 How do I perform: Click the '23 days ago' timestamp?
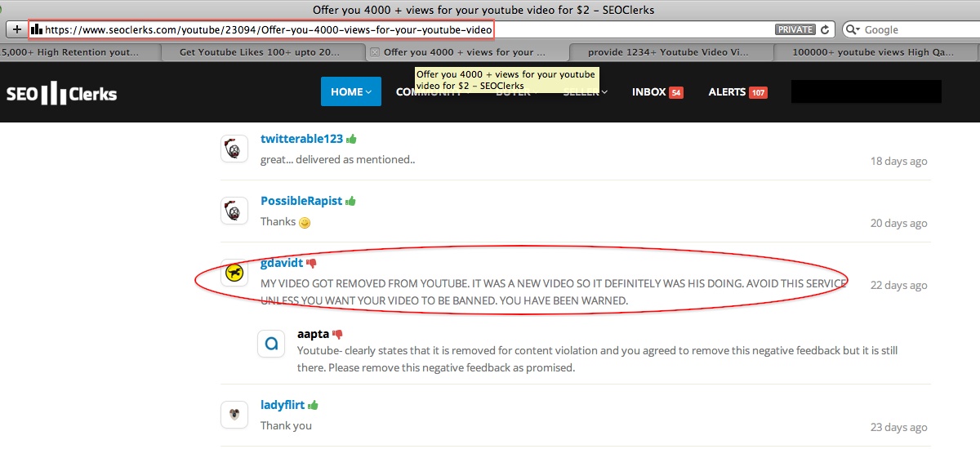[x=898, y=427]
